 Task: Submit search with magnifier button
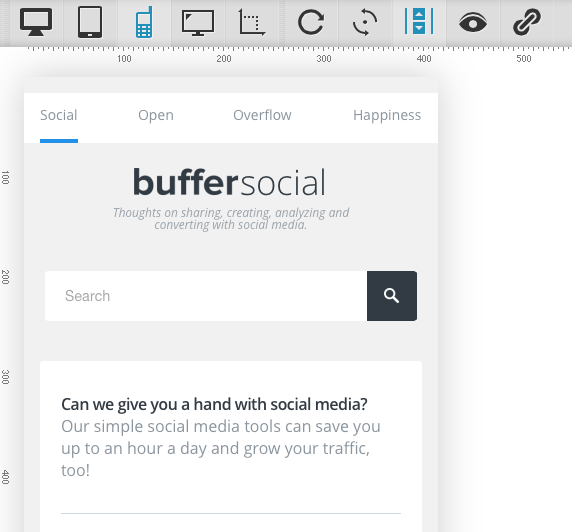pyautogui.click(x=392, y=296)
